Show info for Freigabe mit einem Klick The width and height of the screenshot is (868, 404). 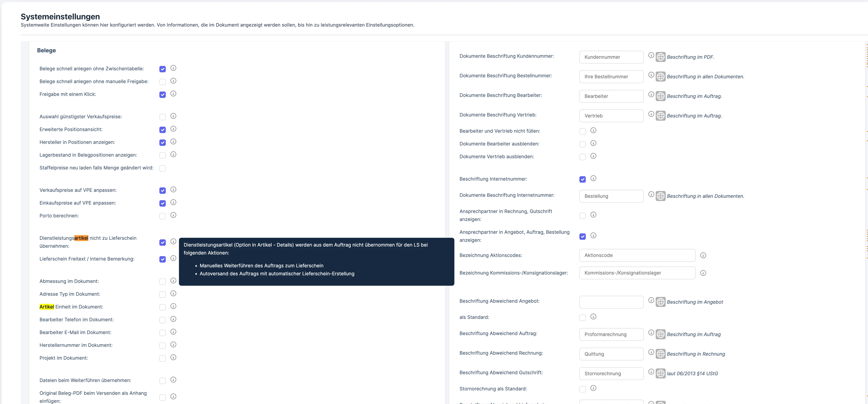coord(173,94)
